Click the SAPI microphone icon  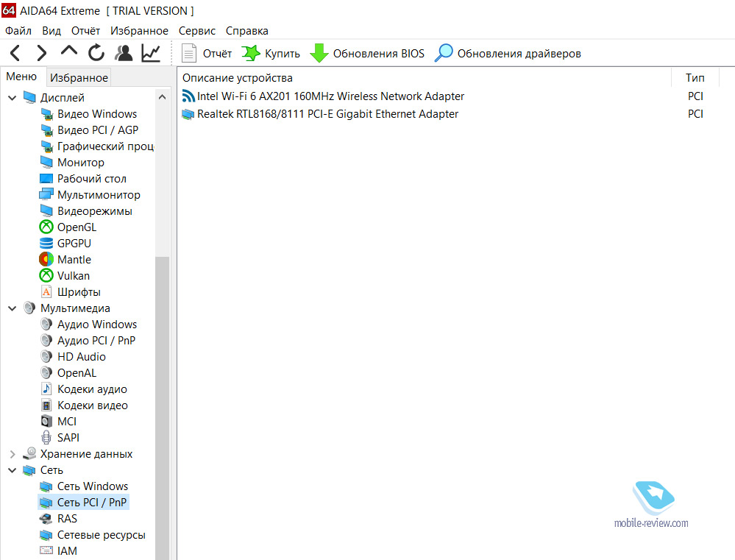[46, 438]
